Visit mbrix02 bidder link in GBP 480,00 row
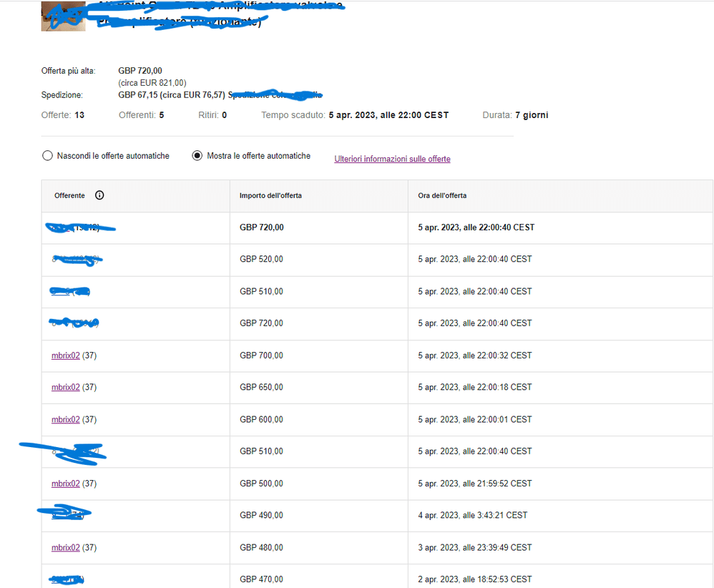The width and height of the screenshot is (714, 588). point(66,547)
